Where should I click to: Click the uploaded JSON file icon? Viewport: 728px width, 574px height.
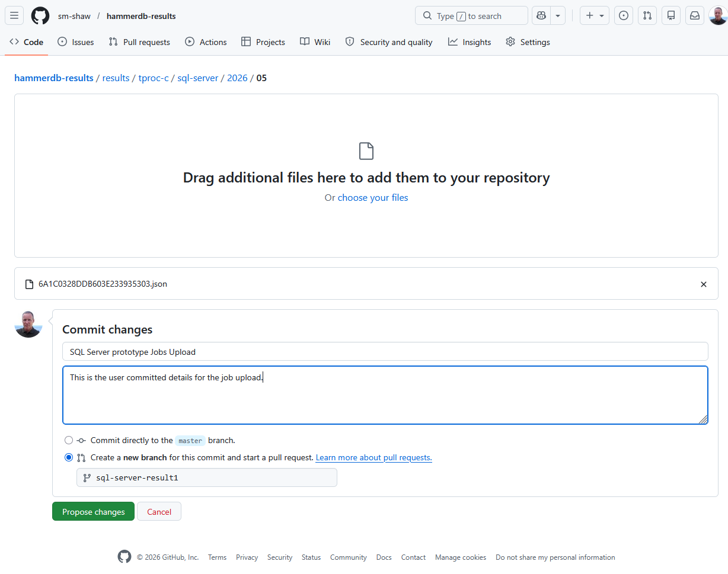click(29, 284)
